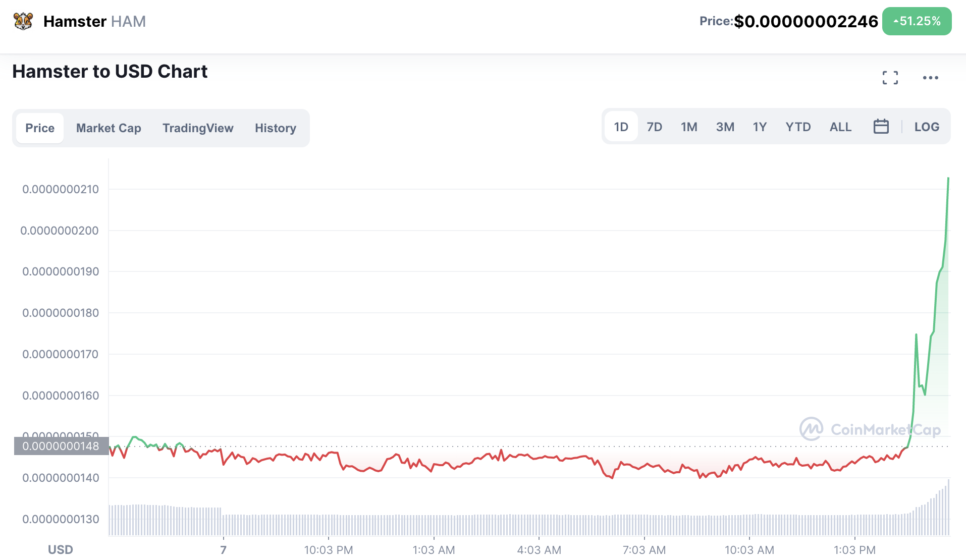Select ALL time range
Screen dimensions: 966x560
tap(841, 127)
